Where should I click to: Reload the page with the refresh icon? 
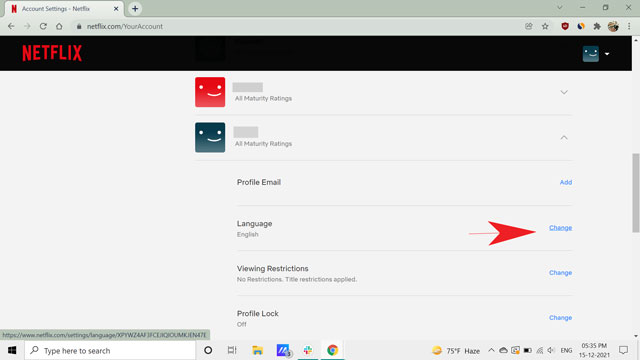point(43,27)
